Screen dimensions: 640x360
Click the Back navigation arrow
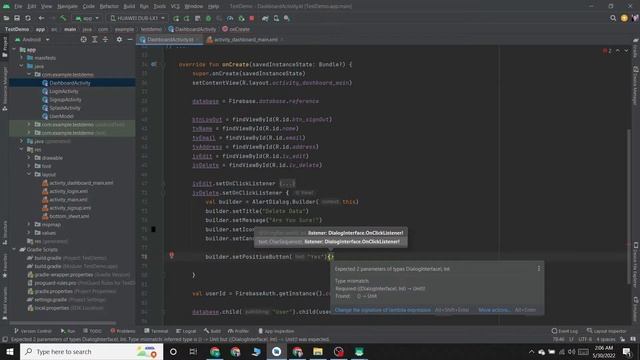[x=41, y=18]
